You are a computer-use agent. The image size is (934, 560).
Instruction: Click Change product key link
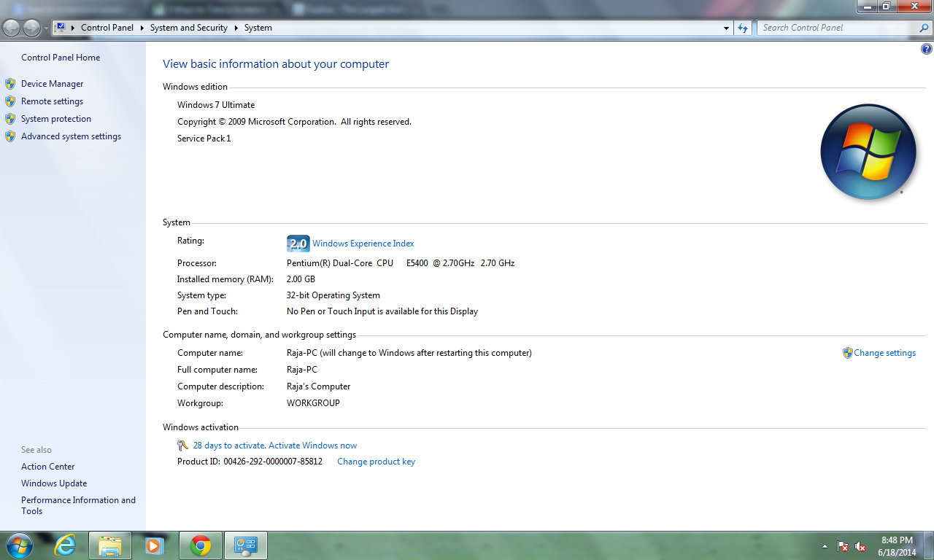(376, 462)
